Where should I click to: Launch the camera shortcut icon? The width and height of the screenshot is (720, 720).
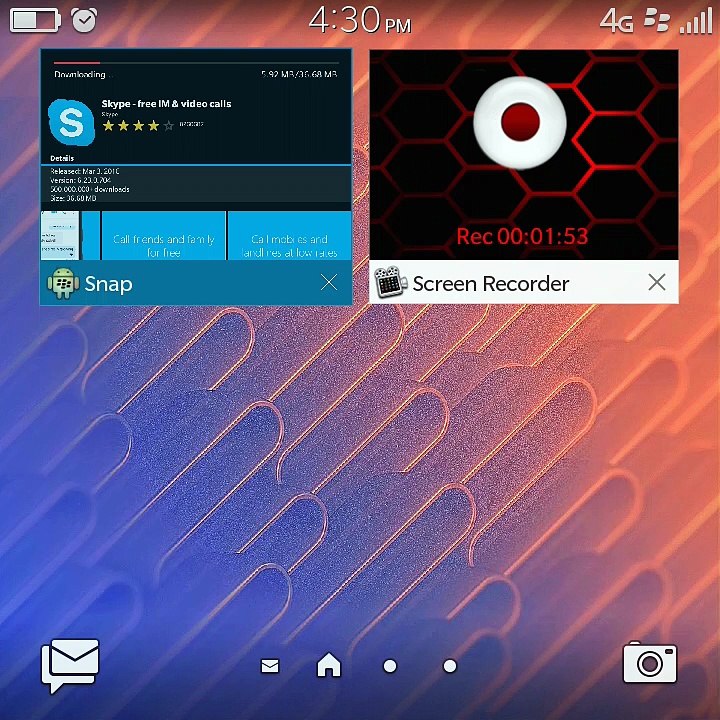[x=649, y=663]
